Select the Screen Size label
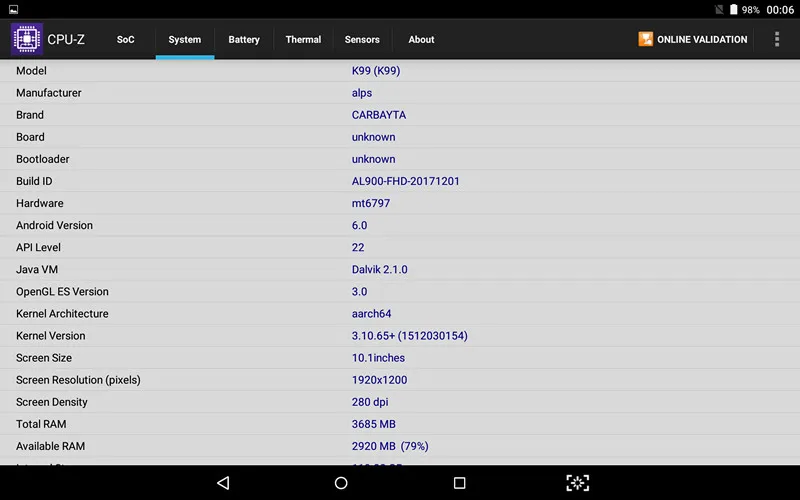Image resolution: width=800 pixels, height=500 pixels. (x=44, y=358)
